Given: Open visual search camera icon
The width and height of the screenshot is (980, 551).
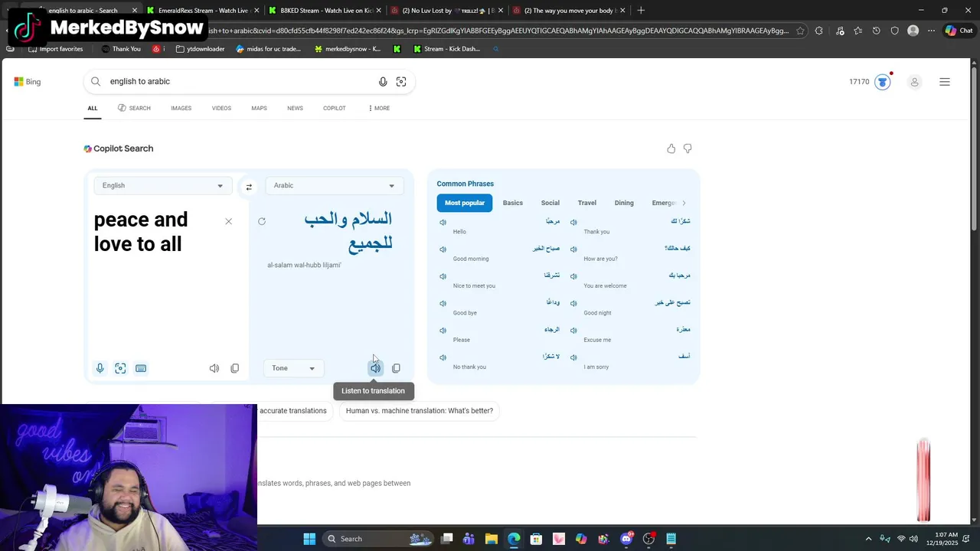Looking at the screenshot, I should pyautogui.click(x=401, y=81).
